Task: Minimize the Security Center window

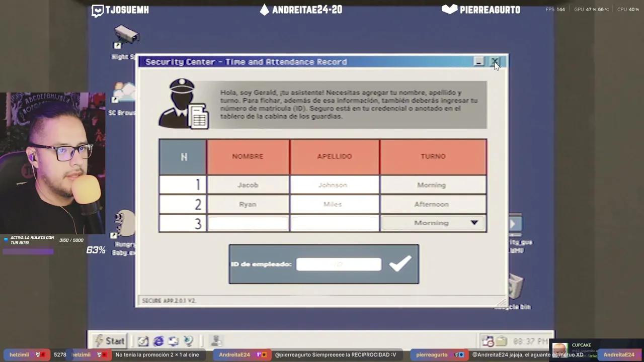Action: coord(479,61)
